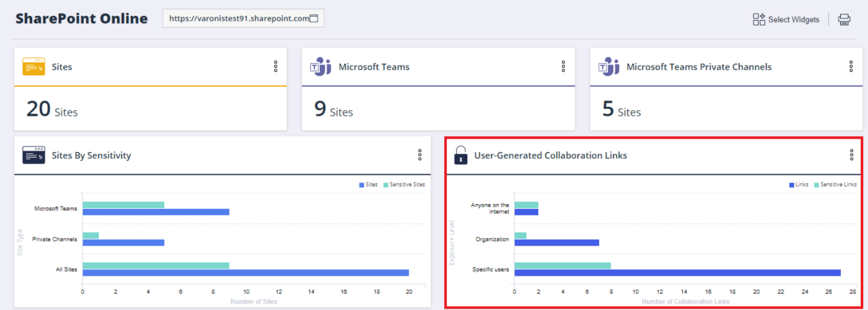Click All Sites axis label

(67, 269)
